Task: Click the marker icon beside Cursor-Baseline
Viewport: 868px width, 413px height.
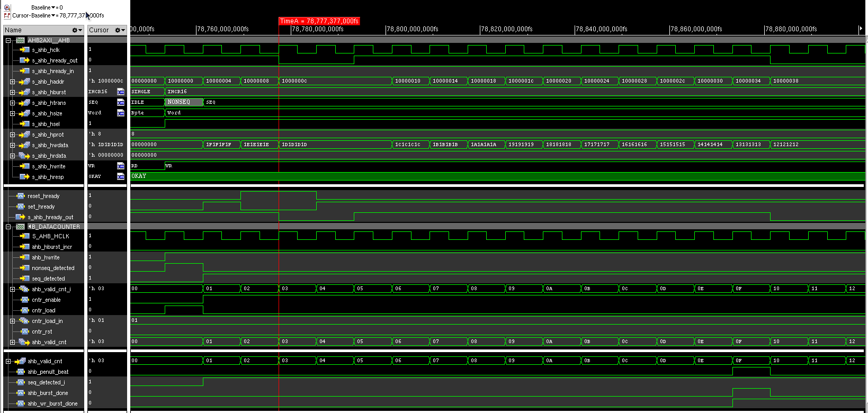Action: coord(7,16)
